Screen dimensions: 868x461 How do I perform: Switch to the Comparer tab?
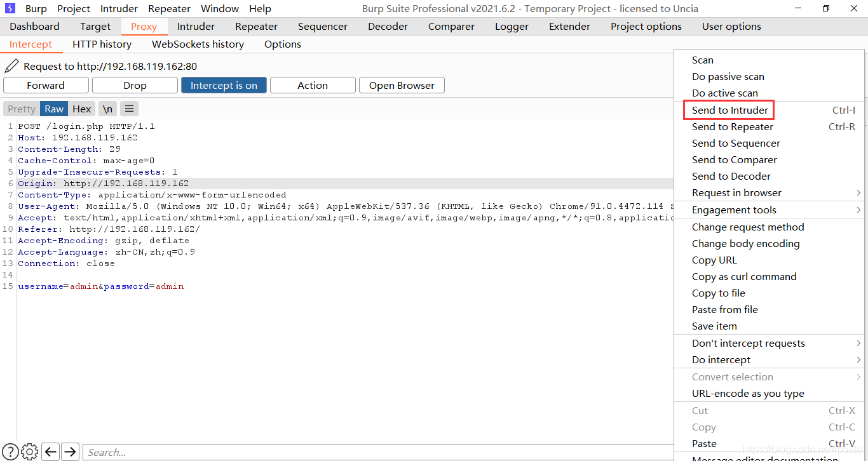[x=451, y=26]
